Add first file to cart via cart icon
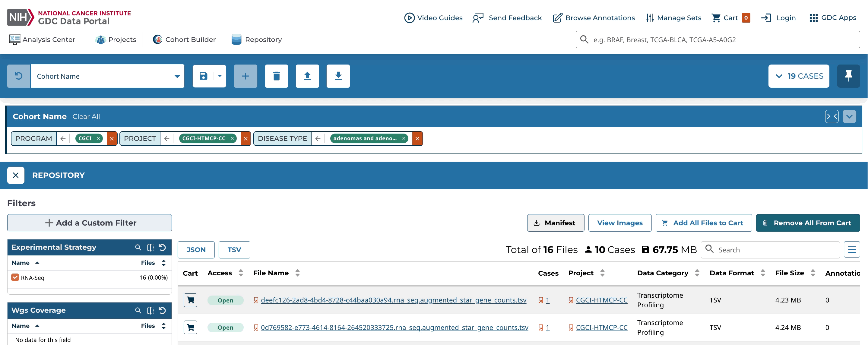 click(190, 300)
